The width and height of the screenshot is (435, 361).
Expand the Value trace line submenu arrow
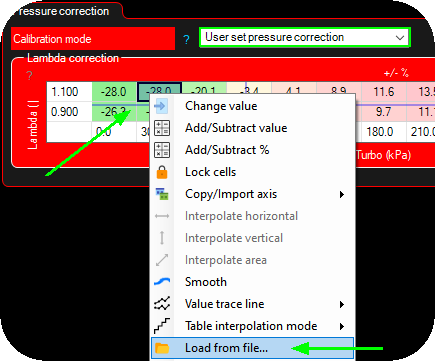point(342,304)
